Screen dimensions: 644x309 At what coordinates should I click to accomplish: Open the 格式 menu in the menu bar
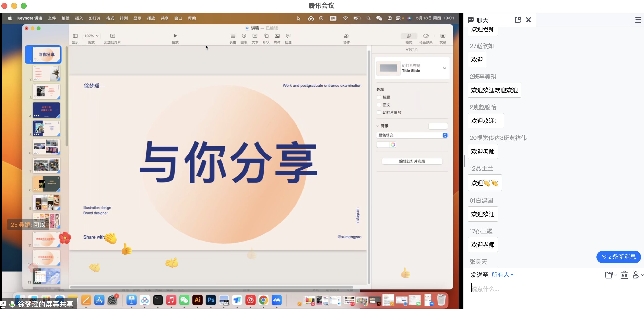click(x=110, y=18)
